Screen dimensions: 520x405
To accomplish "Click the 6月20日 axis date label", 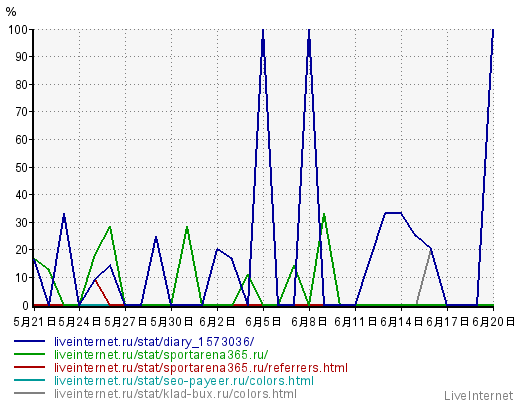I will (493, 322).
